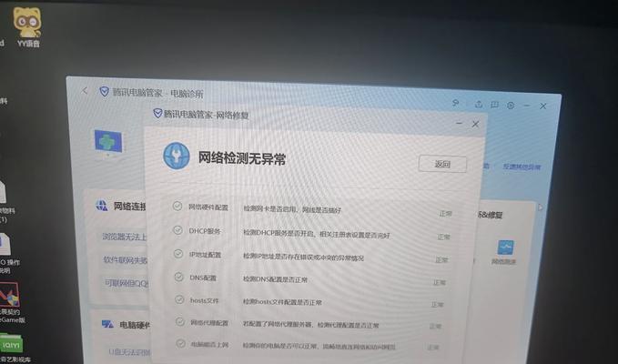This screenshot has height=364, width=618.
Task: Click the 网络硬件配置 label
Action: pyautogui.click(x=208, y=207)
